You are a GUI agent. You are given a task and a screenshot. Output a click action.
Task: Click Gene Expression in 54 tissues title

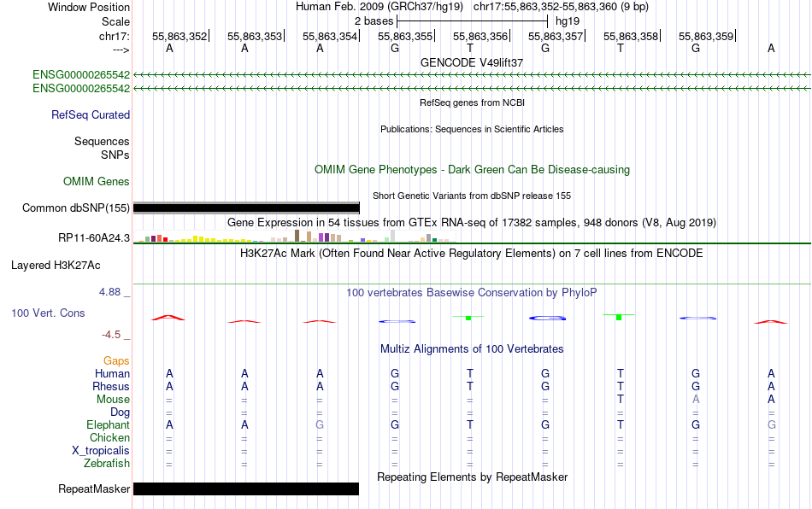(x=472, y=222)
